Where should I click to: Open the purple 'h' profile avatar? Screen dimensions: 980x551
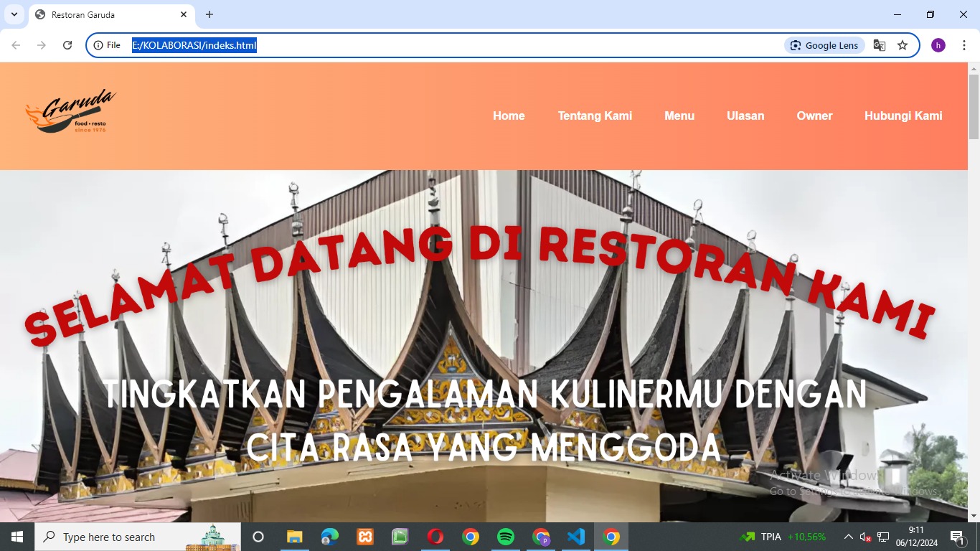click(938, 45)
